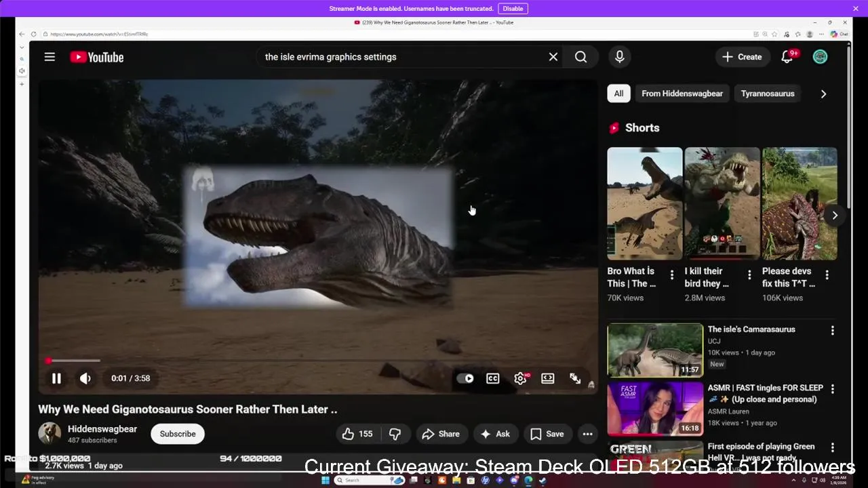Open Steam from the taskbar
This screenshot has width=868, height=488.
click(x=542, y=480)
